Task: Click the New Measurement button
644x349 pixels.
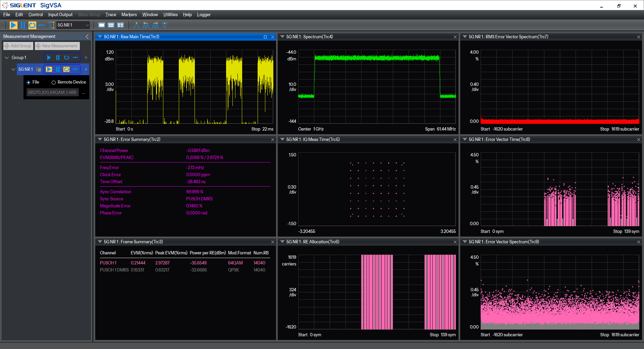Action: 57,46
